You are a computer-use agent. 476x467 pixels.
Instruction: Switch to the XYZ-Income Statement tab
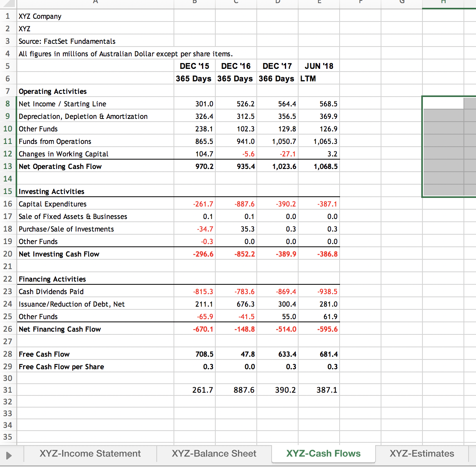(x=90, y=453)
